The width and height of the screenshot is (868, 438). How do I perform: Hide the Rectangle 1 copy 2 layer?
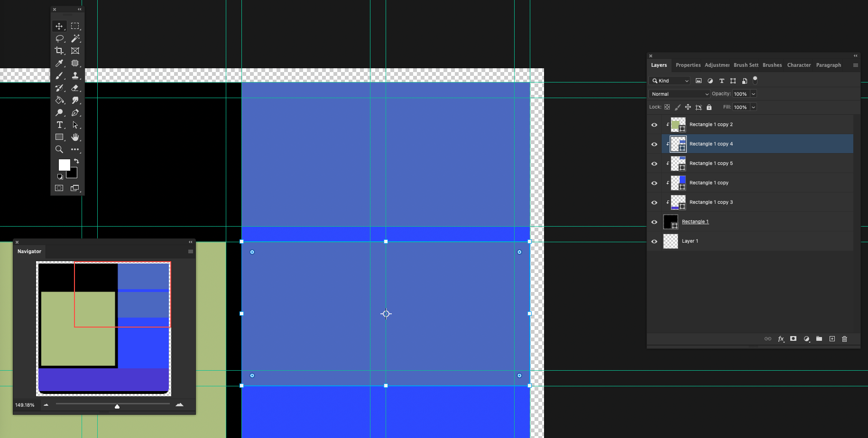pyautogui.click(x=655, y=125)
